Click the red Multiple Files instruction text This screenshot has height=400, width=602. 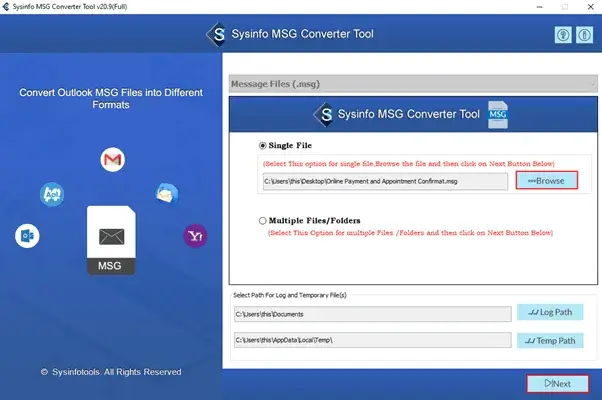pos(410,233)
